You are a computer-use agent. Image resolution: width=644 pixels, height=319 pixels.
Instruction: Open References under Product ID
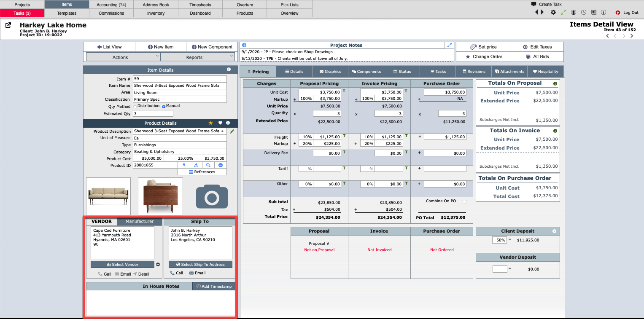pyautogui.click(x=202, y=172)
